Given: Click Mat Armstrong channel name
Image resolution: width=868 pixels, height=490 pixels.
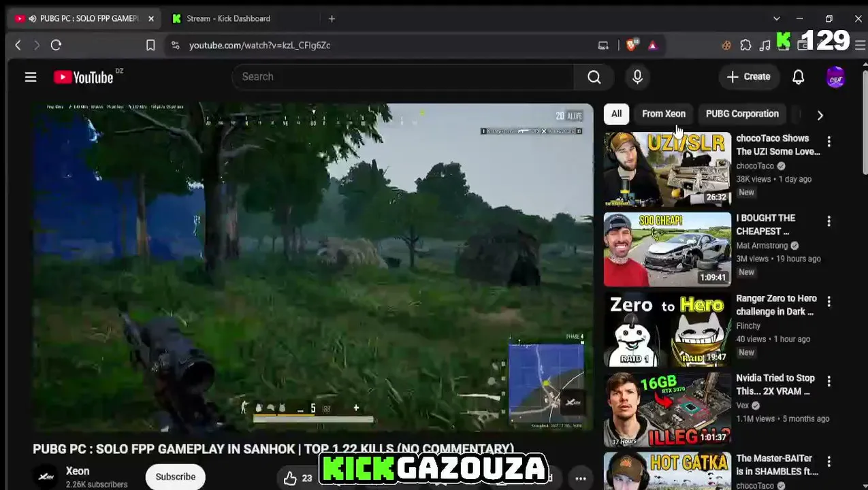Looking at the screenshot, I should tap(762, 246).
